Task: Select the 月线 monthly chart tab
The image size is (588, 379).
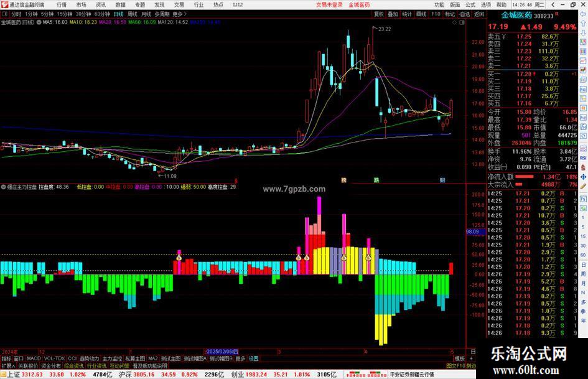Action: click(146, 14)
